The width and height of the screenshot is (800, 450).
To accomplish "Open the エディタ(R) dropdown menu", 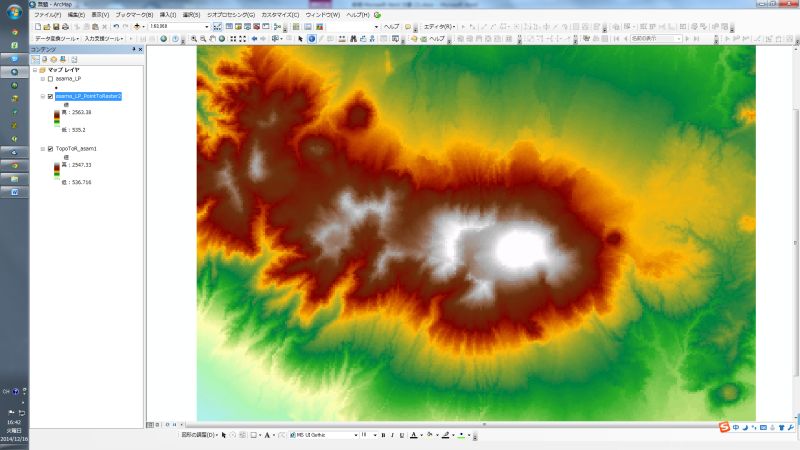I will (439, 27).
